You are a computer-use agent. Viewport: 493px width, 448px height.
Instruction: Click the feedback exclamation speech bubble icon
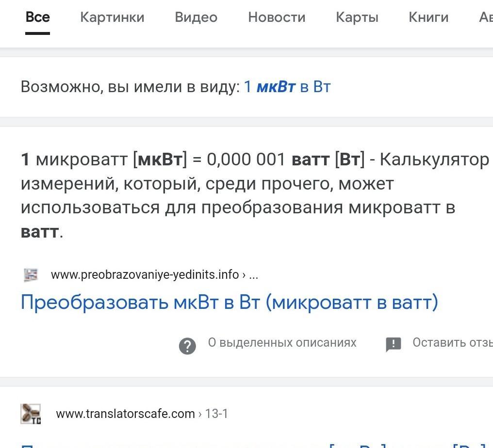coord(393,344)
